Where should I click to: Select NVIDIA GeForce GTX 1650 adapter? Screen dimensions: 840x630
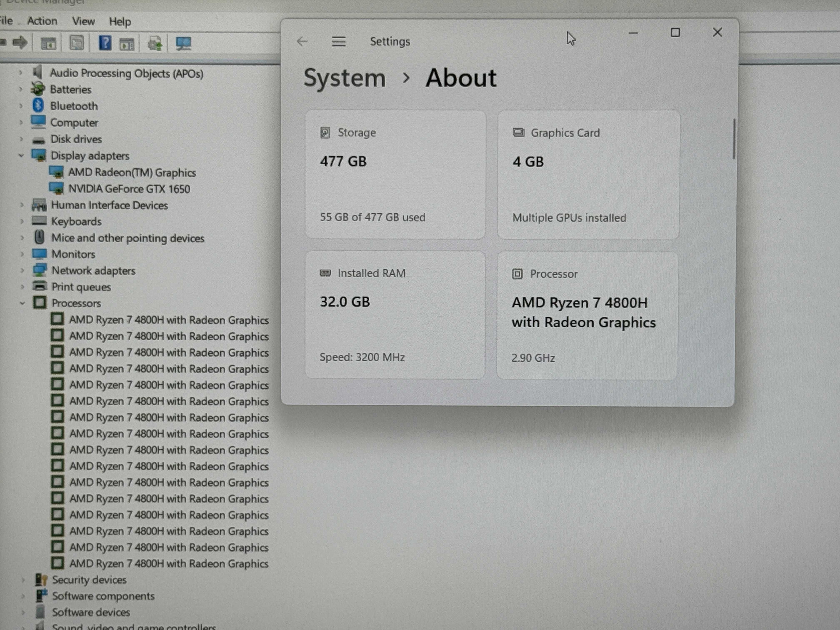pyautogui.click(x=129, y=189)
